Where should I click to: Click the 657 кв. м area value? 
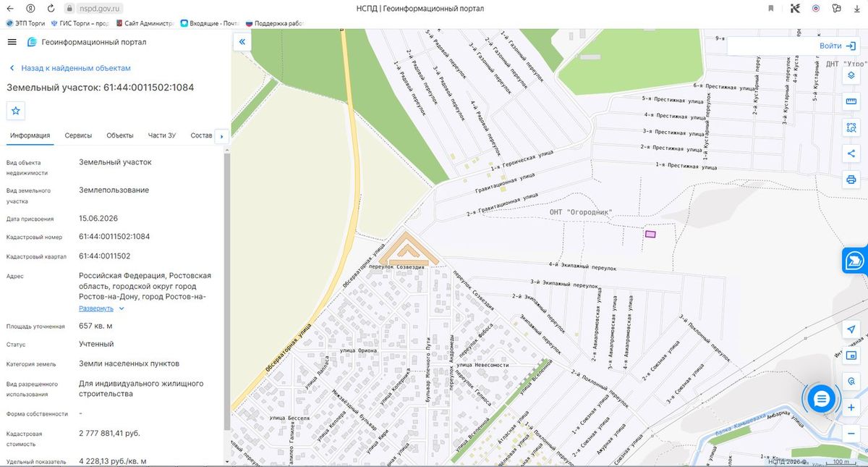[95, 326]
